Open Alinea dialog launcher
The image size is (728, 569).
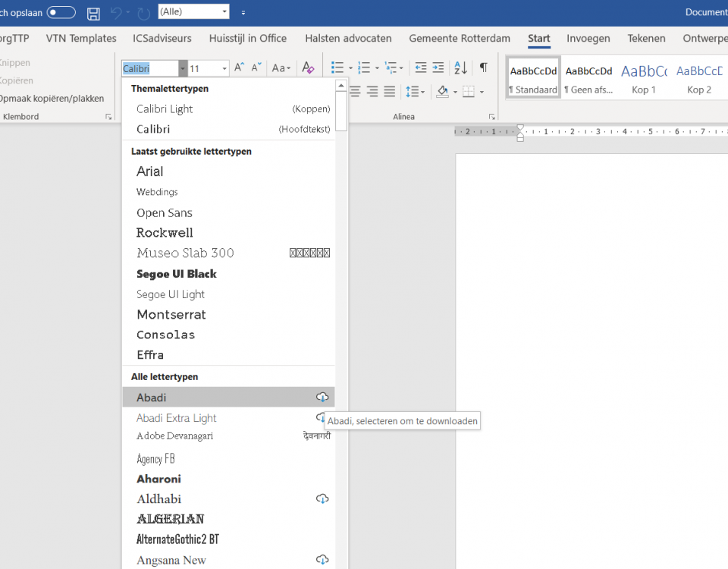(x=492, y=117)
